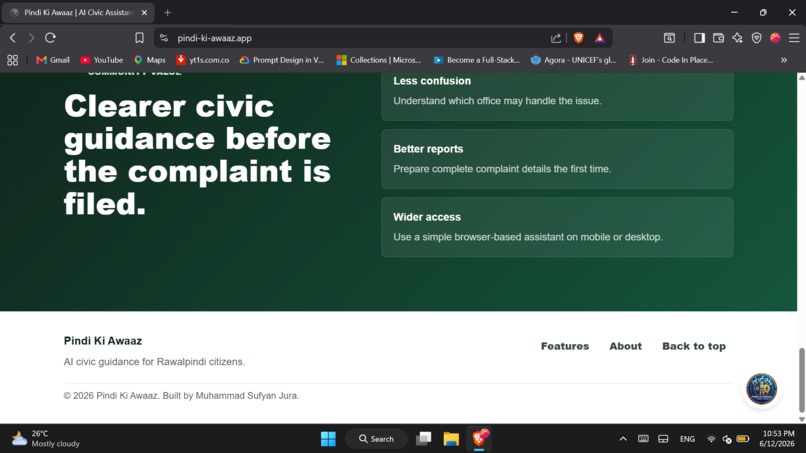Screen dimensions: 806x453
Task: Click the scrollbar down arrow
Action: [x=801, y=419]
